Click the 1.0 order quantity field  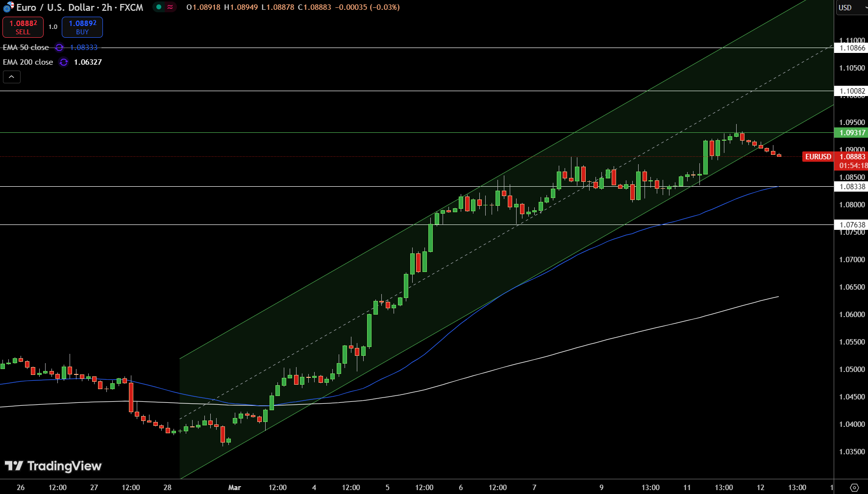[x=53, y=27]
